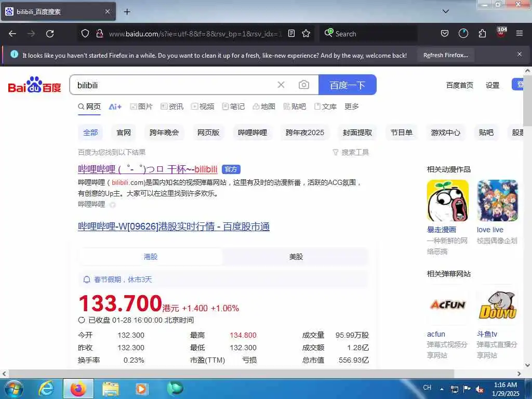Viewport: 532px width, 399px height.
Task: Bookmark this page with star icon
Action: click(x=306, y=33)
